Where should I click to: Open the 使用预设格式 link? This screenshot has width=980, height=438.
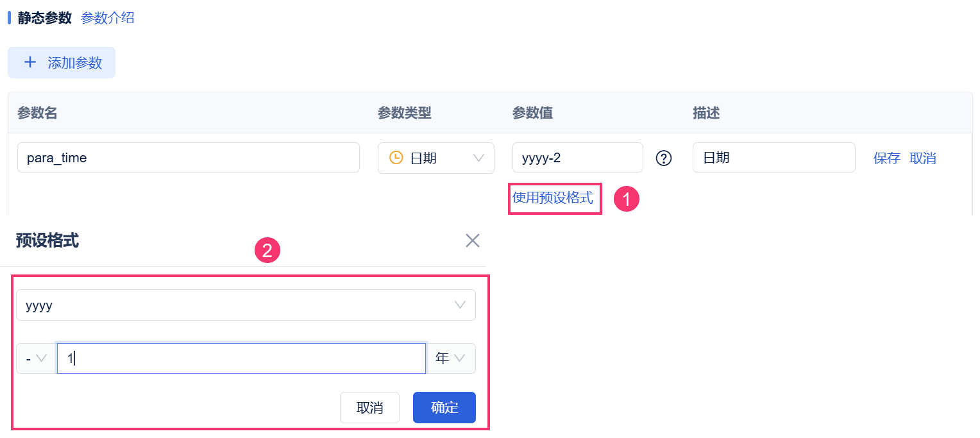553,198
